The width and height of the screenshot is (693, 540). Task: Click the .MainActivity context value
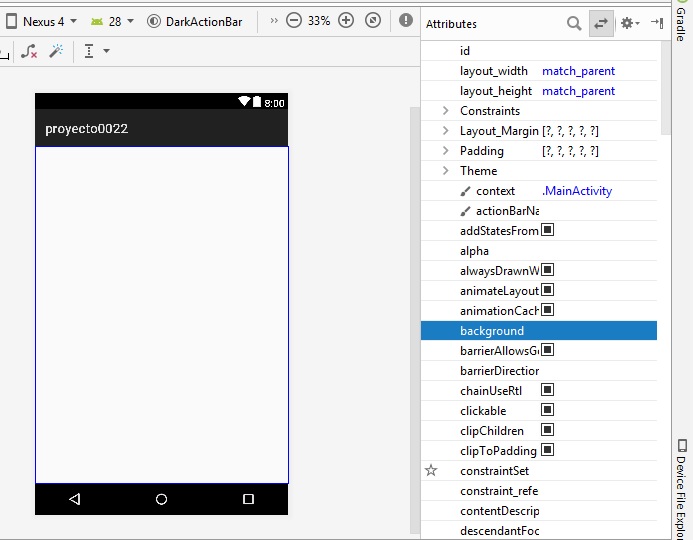577,191
